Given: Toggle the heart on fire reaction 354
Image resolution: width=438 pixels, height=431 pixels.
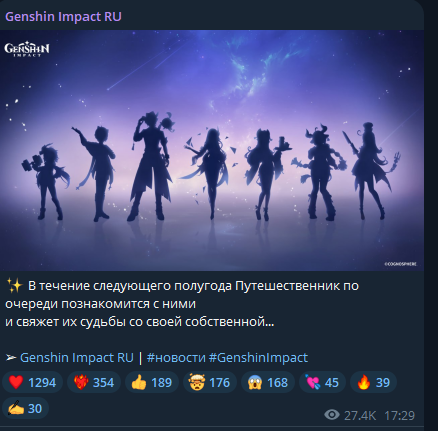Looking at the screenshot, I should (x=94, y=382).
